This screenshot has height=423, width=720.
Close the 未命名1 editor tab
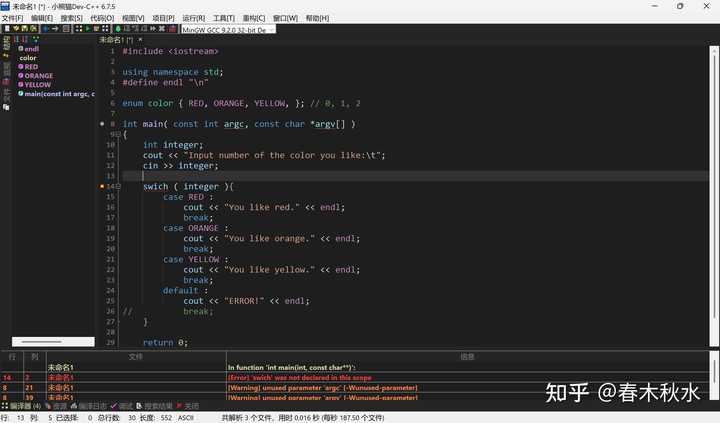140,40
